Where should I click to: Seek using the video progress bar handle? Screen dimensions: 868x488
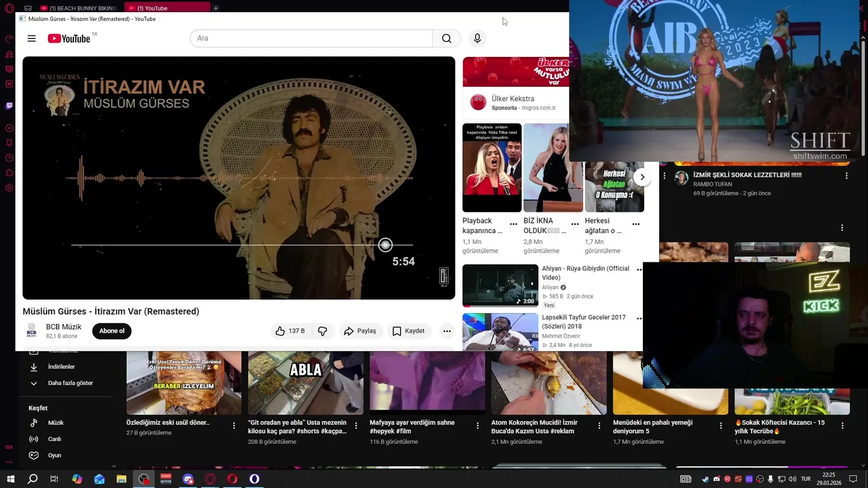[x=385, y=245]
